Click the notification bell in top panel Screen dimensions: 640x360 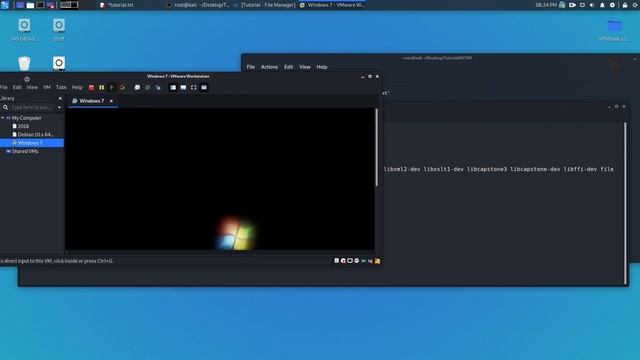602,5
